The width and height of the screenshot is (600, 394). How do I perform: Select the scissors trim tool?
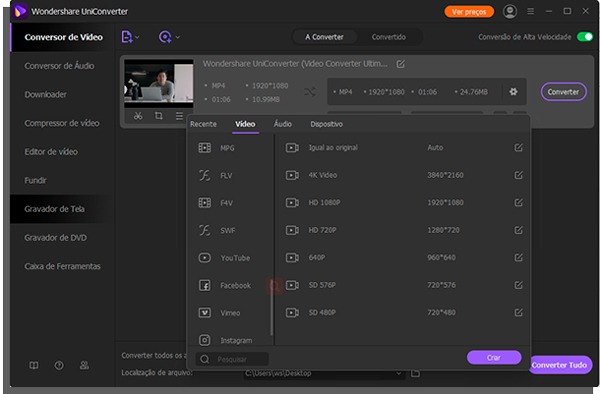coord(138,116)
